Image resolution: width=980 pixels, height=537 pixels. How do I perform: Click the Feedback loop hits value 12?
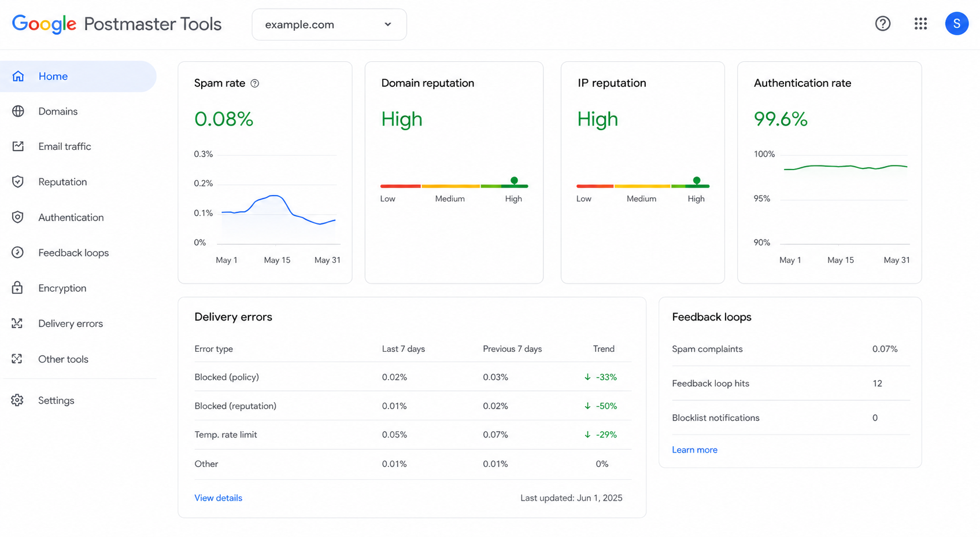(x=877, y=383)
